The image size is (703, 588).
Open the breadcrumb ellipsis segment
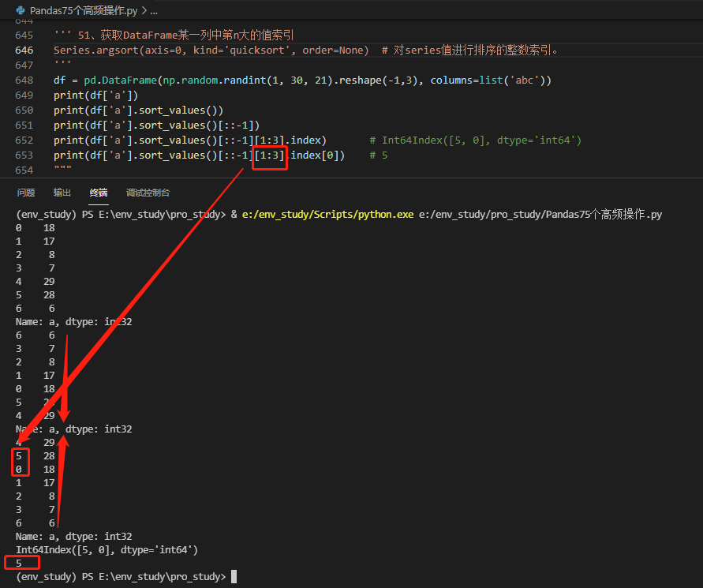[x=154, y=11]
